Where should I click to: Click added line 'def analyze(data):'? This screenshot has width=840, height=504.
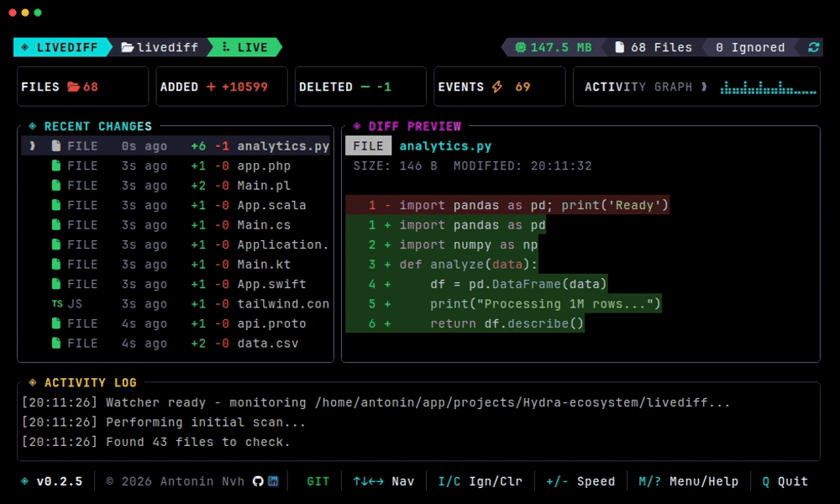click(x=442, y=265)
